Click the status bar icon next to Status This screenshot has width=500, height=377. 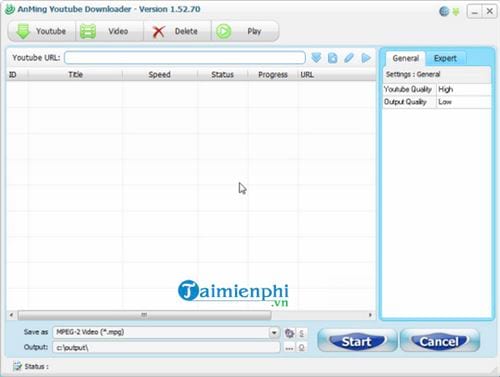(x=17, y=366)
